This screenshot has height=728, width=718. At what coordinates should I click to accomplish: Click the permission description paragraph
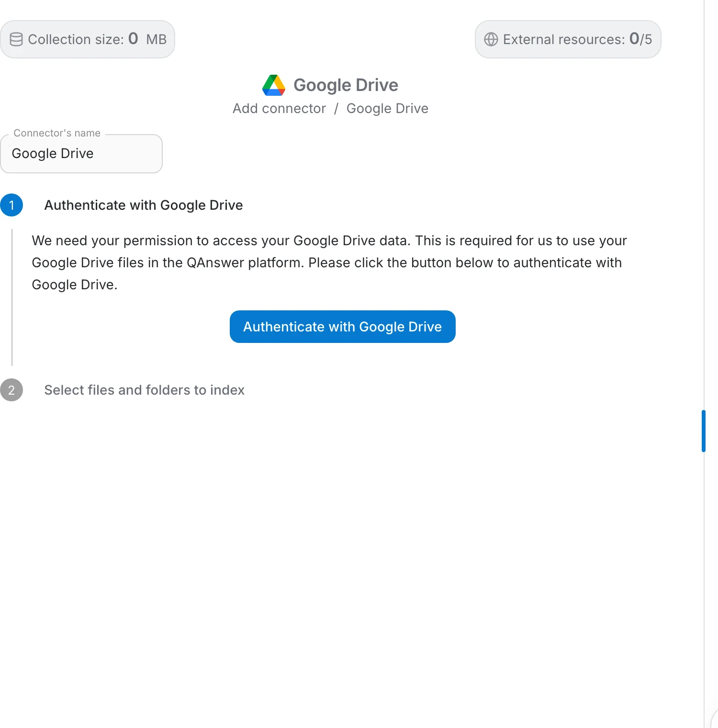[x=329, y=262]
